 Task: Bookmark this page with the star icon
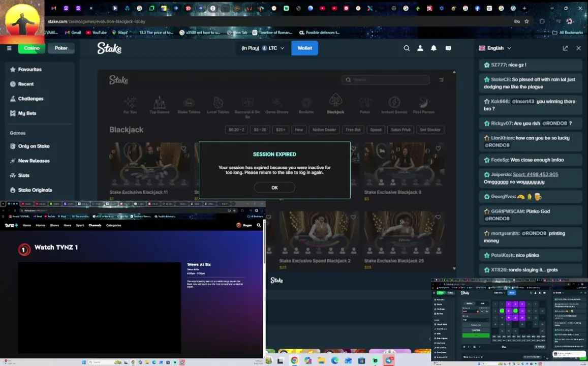click(527, 21)
